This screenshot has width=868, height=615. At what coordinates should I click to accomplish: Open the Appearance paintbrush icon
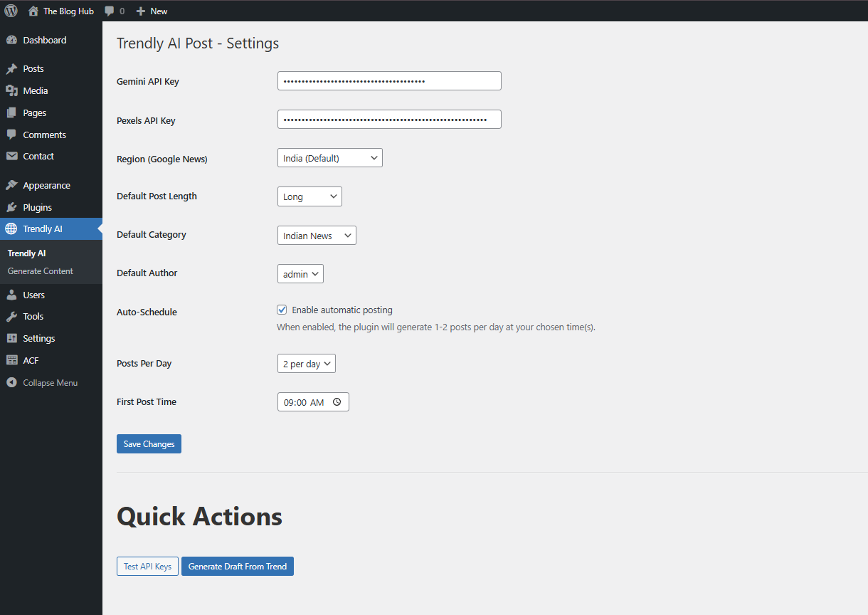(x=11, y=186)
